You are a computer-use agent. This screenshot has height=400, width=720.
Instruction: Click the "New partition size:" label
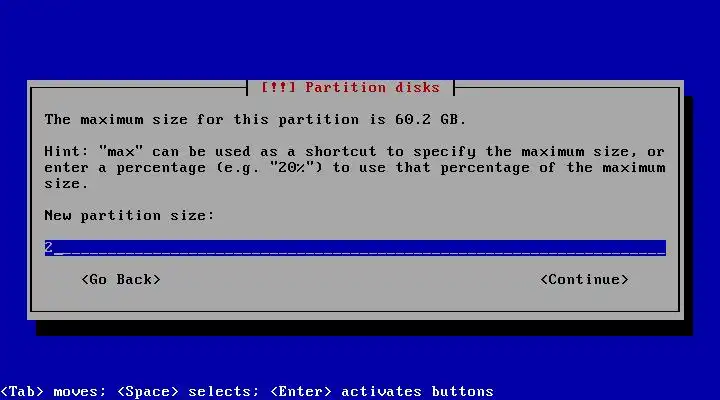pyautogui.click(x=129, y=215)
